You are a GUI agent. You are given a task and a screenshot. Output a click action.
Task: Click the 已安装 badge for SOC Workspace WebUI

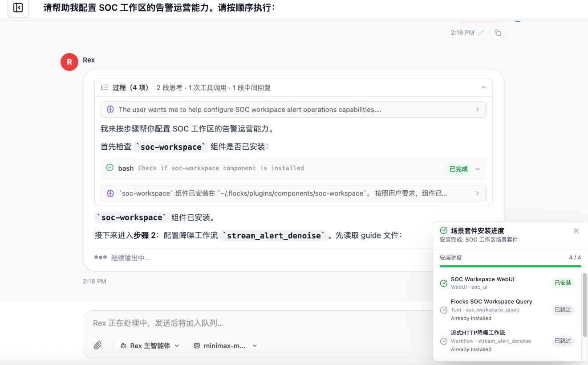pos(563,283)
